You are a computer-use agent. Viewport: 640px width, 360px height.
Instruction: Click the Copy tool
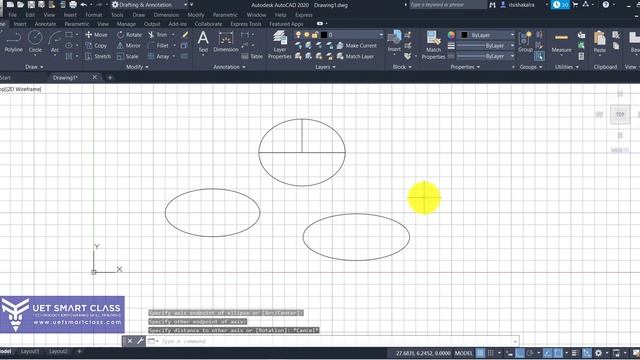pyautogui.click(x=96, y=46)
